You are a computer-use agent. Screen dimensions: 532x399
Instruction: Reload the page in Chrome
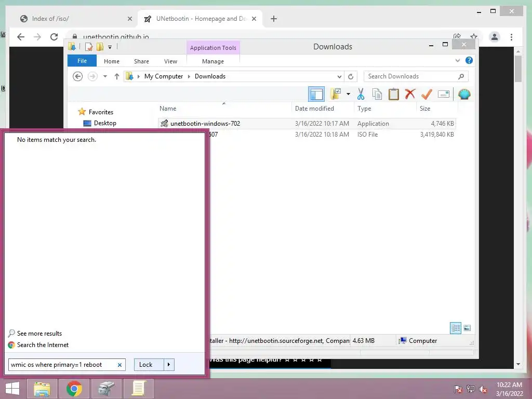point(54,37)
